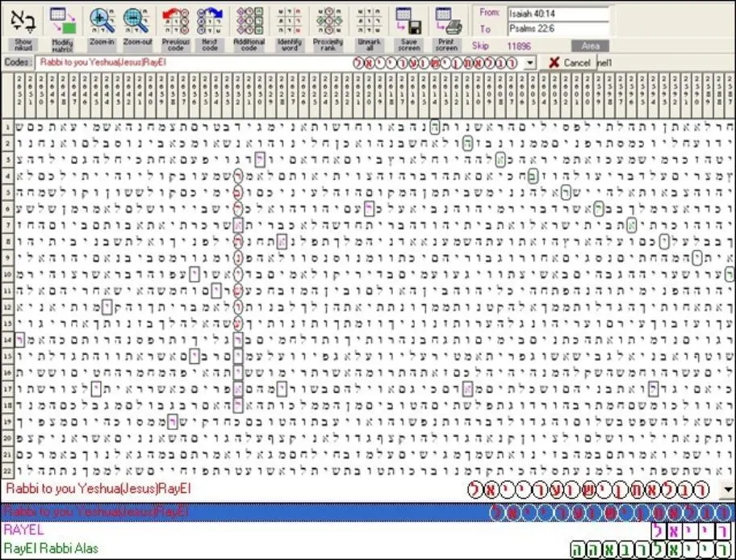The image size is (736, 560).
Task: Click the Modify matrix label button
Action: click(62, 45)
